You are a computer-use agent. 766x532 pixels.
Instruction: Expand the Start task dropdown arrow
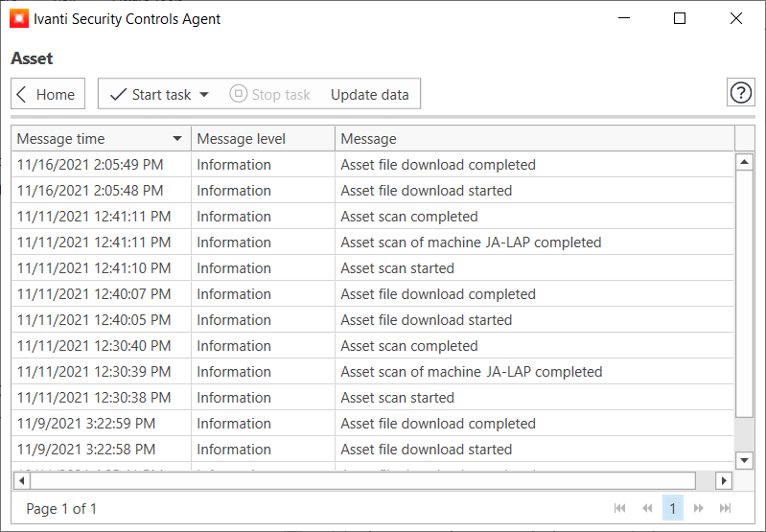pos(204,95)
